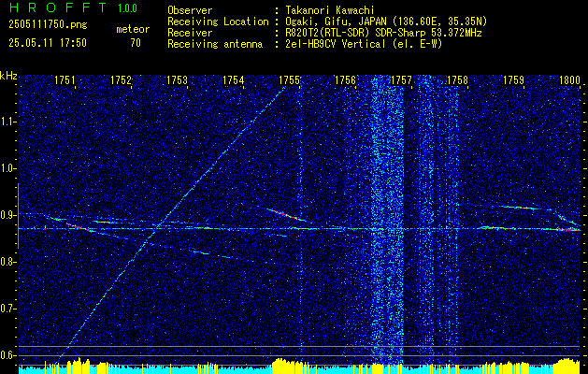The image size is (588, 374).
Task: Click the 1800 time marker
Action: click(569, 80)
